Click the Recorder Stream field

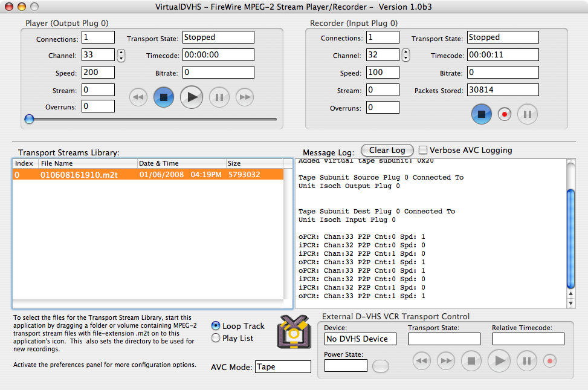(x=383, y=89)
